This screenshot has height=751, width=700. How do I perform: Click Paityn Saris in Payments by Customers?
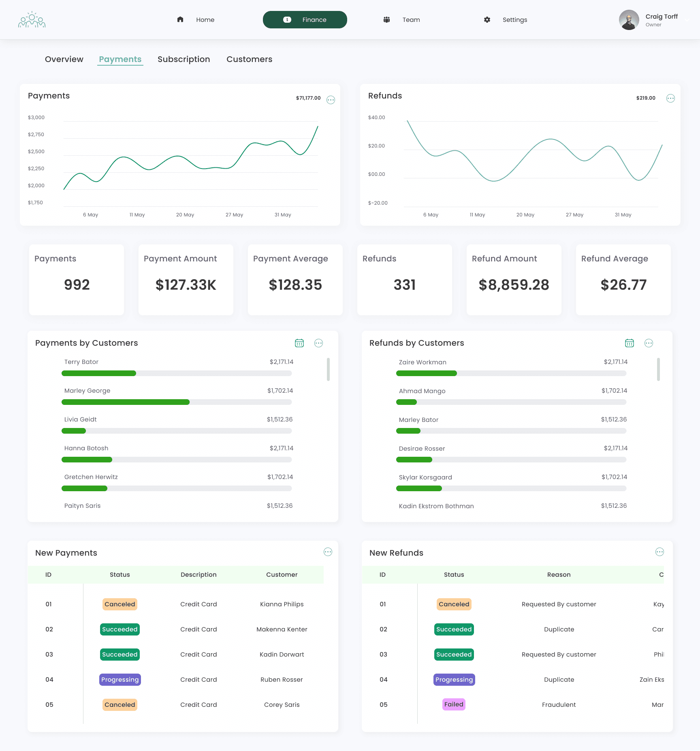[x=82, y=506]
